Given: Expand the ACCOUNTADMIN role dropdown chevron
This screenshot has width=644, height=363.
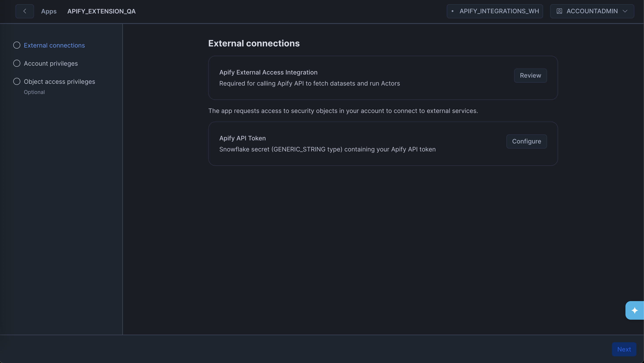Looking at the screenshot, I should pos(625,11).
